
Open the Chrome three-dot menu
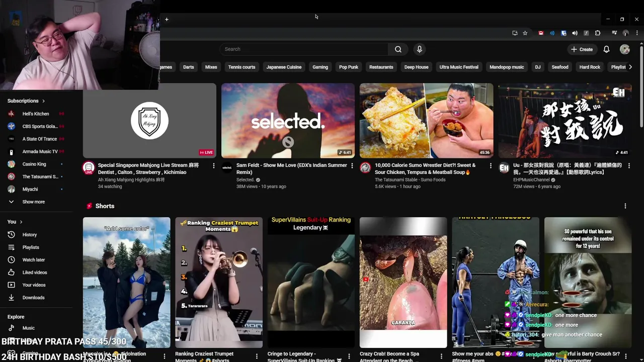[636, 33]
